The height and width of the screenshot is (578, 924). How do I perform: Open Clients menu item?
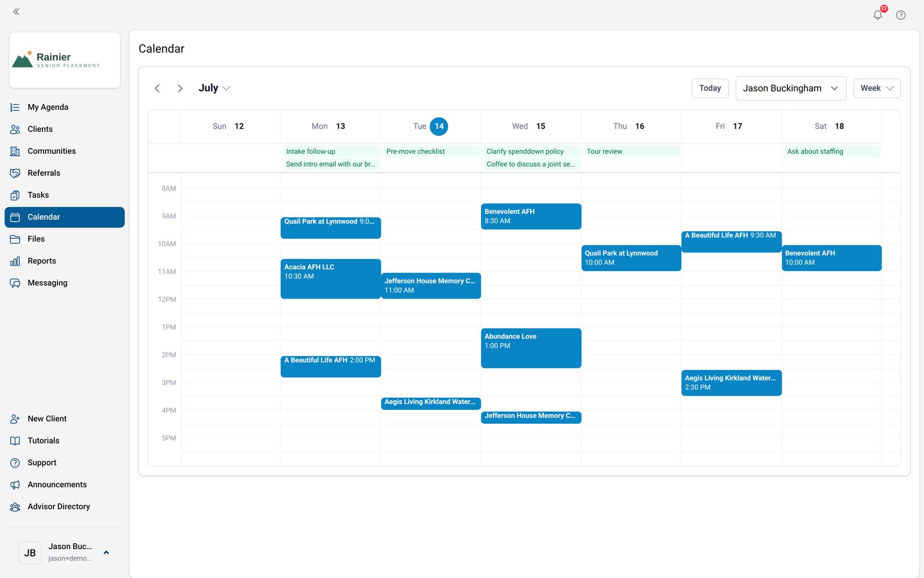click(64, 129)
